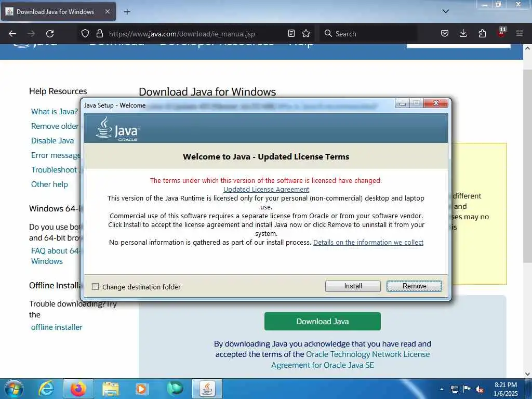Open Windows Explorer folder taskbar icon

(111, 389)
